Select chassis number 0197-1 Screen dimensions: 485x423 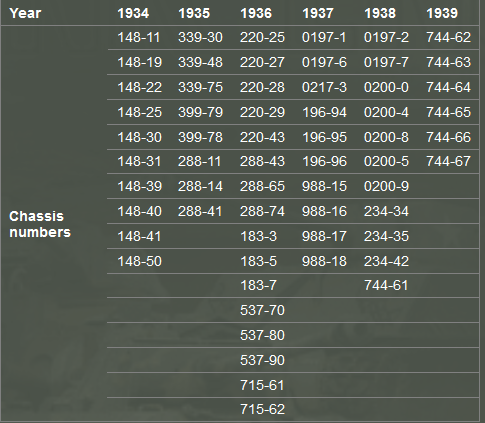324,37
